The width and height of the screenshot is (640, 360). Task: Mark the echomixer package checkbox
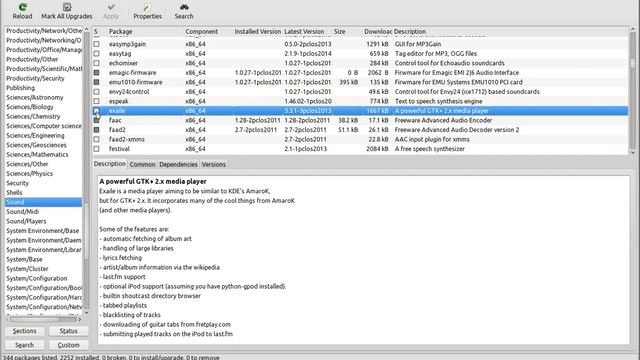pos(96,63)
